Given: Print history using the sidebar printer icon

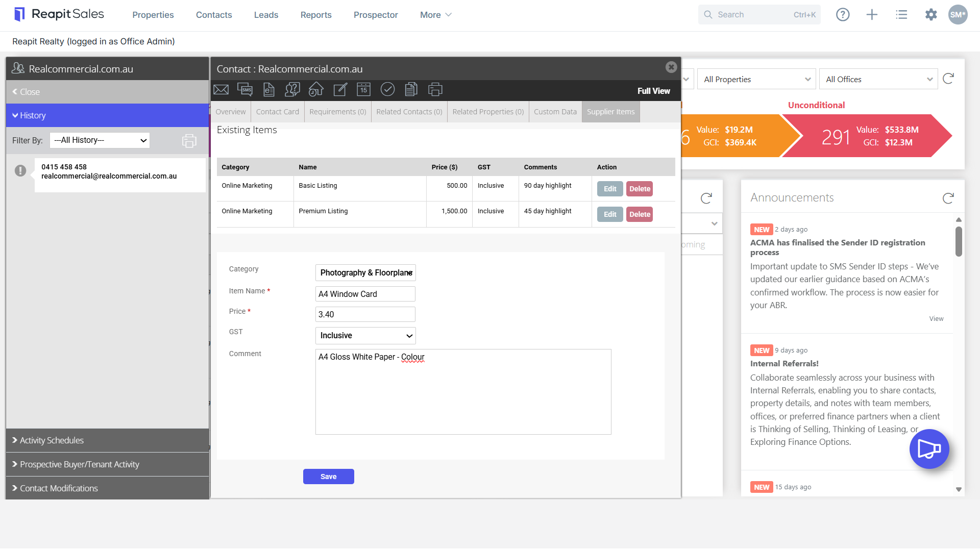Looking at the screenshot, I should click(189, 141).
